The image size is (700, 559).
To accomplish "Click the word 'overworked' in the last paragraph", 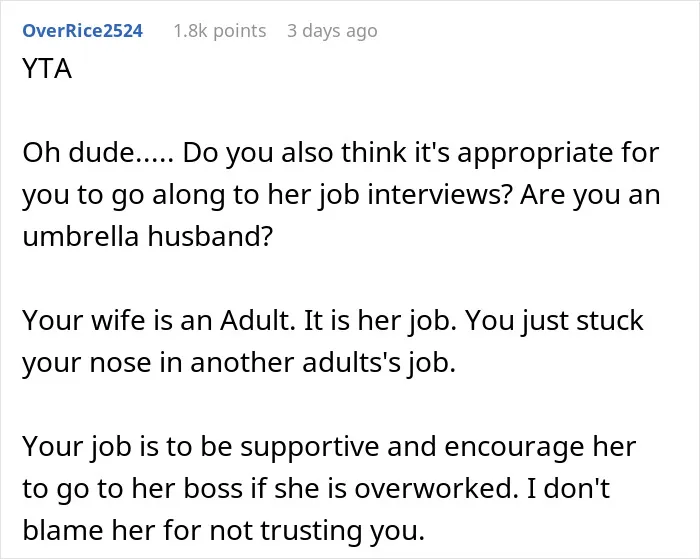I will point(433,488).
